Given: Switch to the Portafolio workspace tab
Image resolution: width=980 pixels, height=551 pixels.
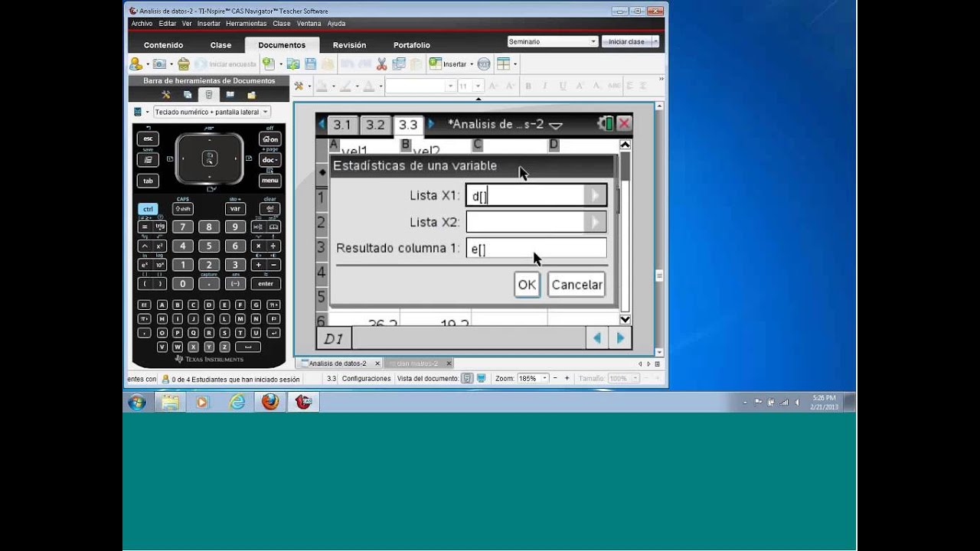Looking at the screenshot, I should [x=412, y=45].
